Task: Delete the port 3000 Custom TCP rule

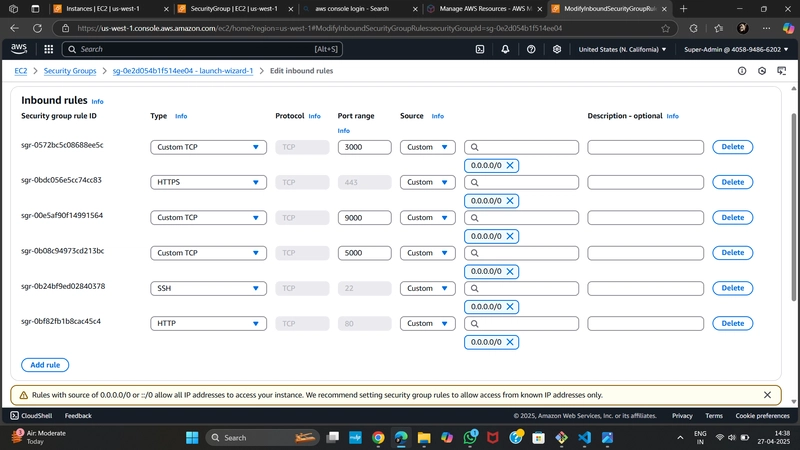Action: point(733,147)
